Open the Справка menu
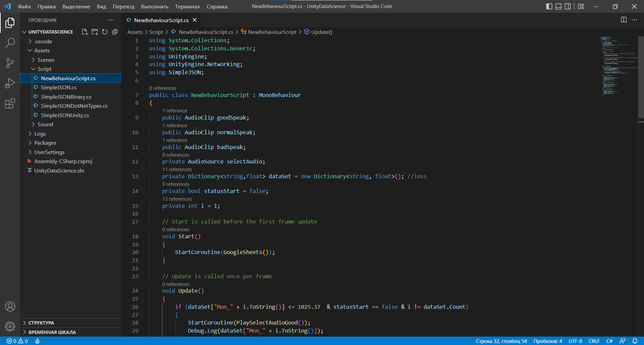This screenshot has height=345, width=644. click(217, 6)
